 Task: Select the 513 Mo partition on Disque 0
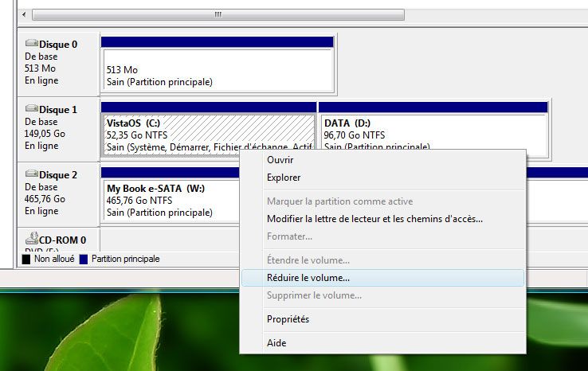[x=217, y=70]
